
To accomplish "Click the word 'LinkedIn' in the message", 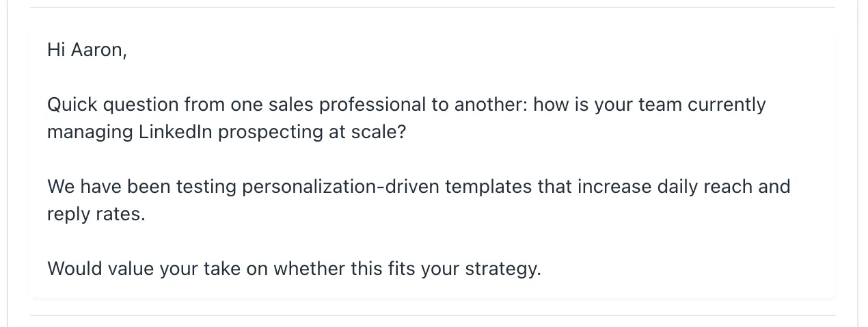I will [175, 131].
